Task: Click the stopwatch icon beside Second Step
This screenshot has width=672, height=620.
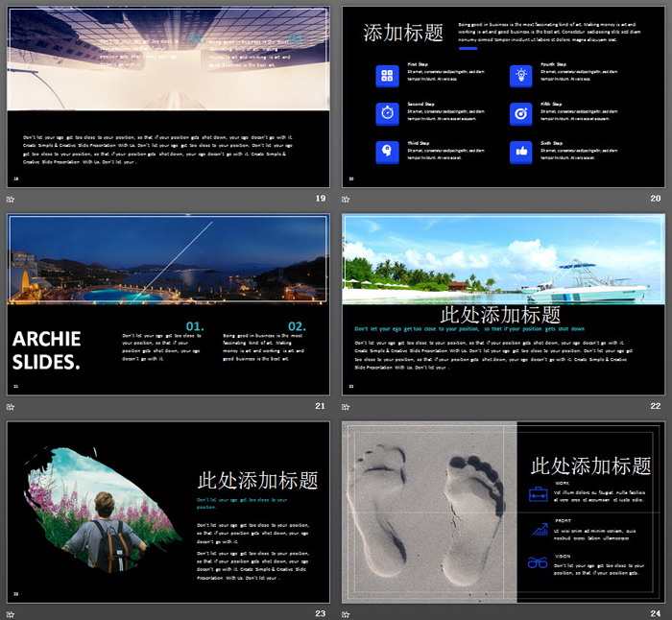Action: coord(387,112)
